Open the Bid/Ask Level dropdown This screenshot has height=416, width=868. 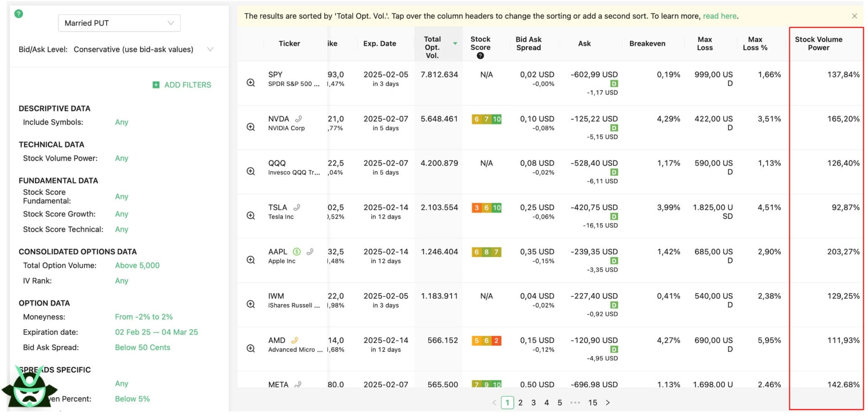pyautogui.click(x=209, y=49)
